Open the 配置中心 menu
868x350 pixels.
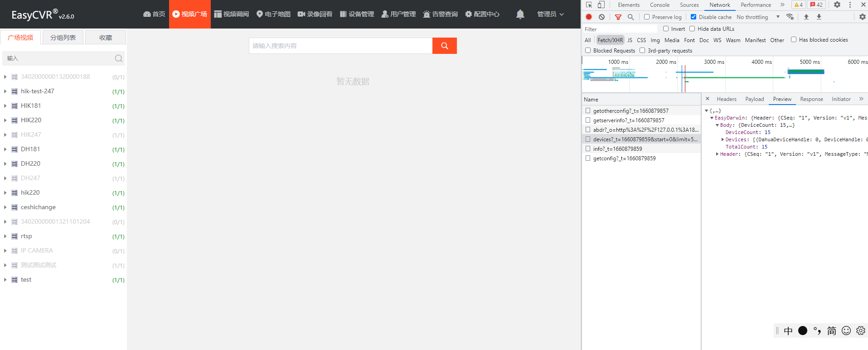(482, 14)
